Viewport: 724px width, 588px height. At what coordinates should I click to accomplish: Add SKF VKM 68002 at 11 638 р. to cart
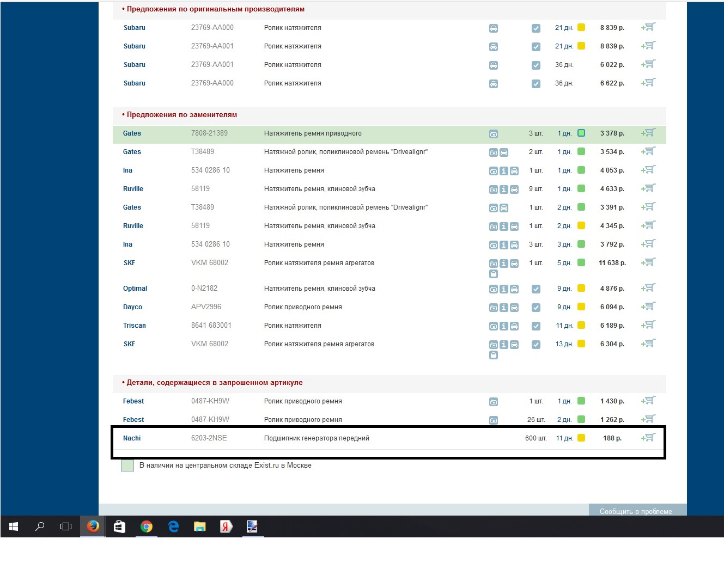648,262
